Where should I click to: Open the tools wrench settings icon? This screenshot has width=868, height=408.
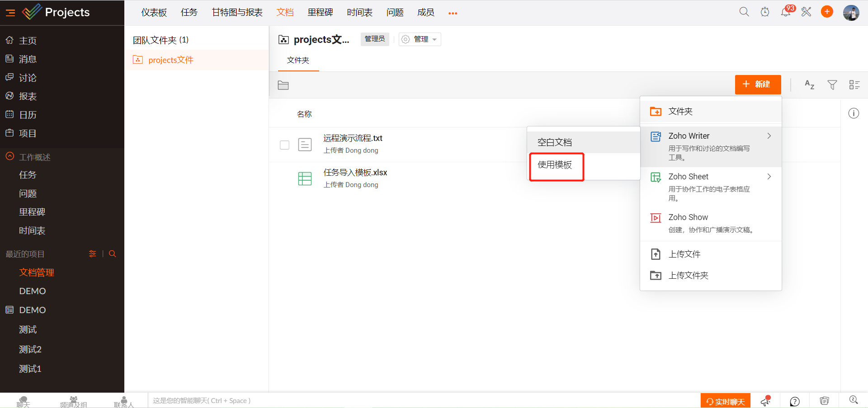pyautogui.click(x=807, y=12)
